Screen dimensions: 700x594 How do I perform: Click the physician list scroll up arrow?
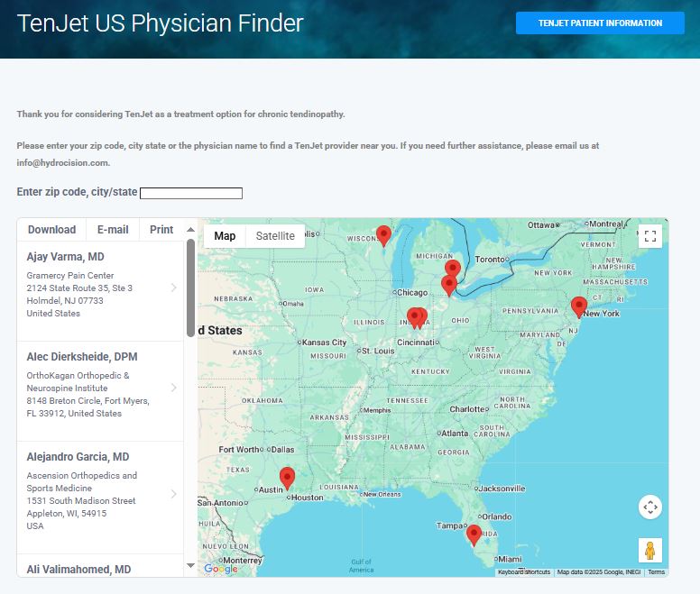pyautogui.click(x=190, y=230)
